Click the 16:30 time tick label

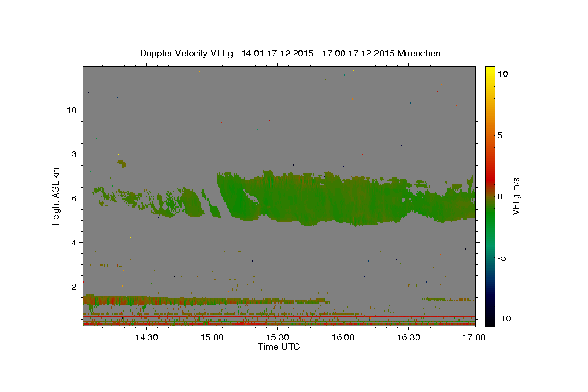click(409, 337)
